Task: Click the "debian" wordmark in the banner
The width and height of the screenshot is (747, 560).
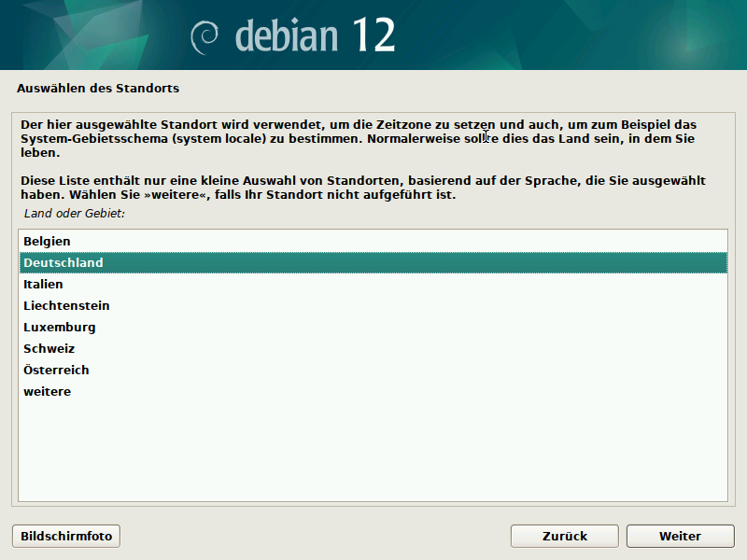Action: click(289, 35)
